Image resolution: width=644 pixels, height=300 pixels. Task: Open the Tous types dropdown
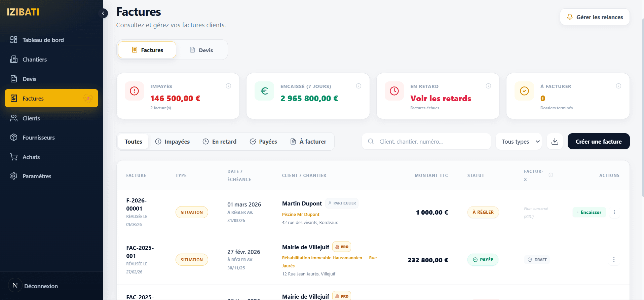pos(519,142)
